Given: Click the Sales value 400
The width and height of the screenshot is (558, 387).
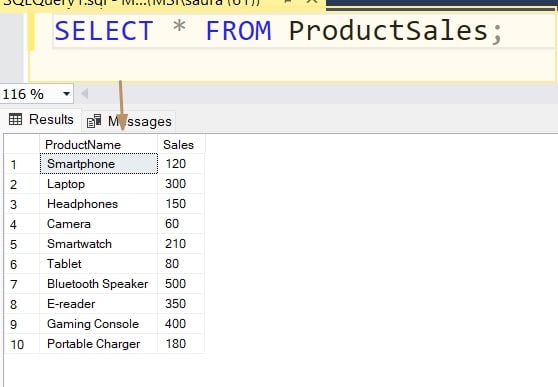Looking at the screenshot, I should tap(181, 324).
